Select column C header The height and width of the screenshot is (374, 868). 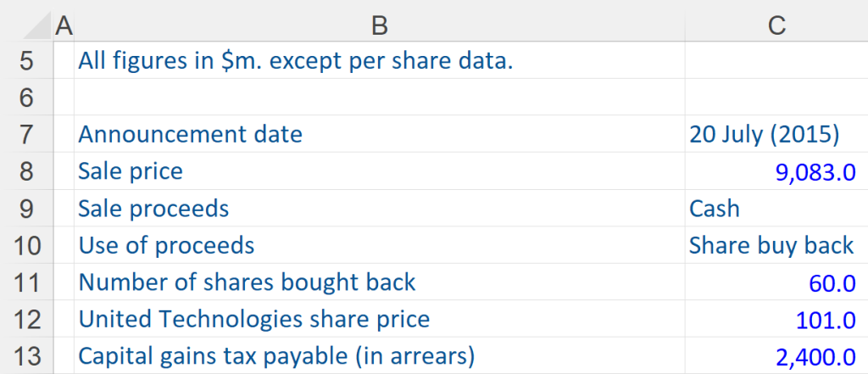click(x=776, y=26)
